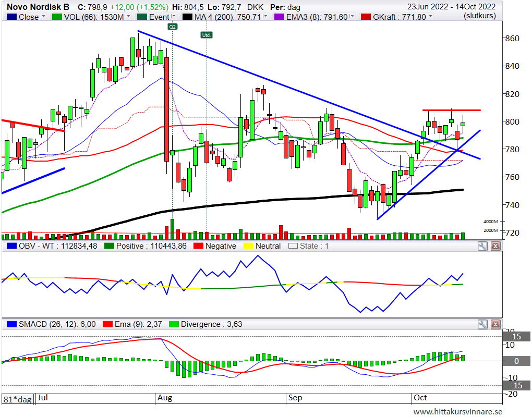Click the empty State swatch box
Image resolution: width=532 pixels, height=417 pixels.
click(293, 246)
